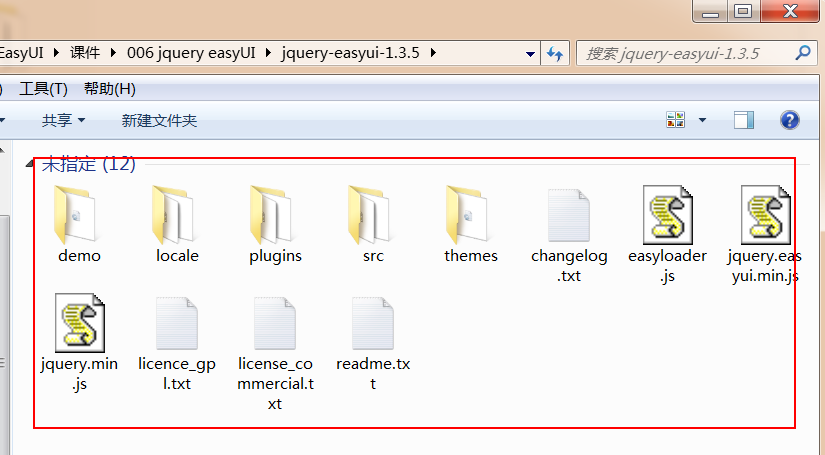Click the changelog.txt file name label
Viewport: 825px width, 455px height.
(569, 265)
